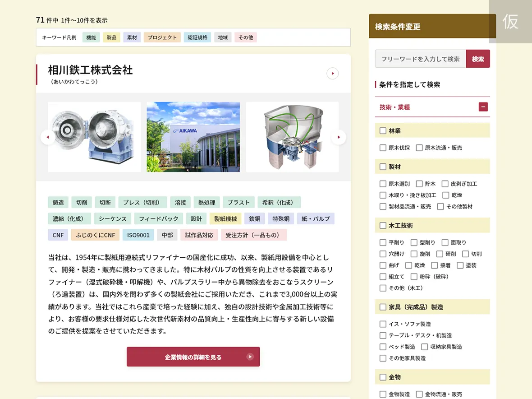Click the ふじのくにCNF tag chip
The height and width of the screenshot is (399, 532).
pos(95,235)
